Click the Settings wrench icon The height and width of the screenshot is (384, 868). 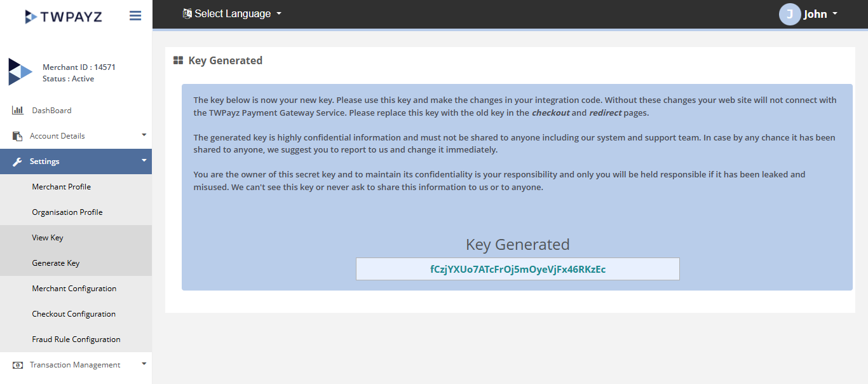coord(18,161)
